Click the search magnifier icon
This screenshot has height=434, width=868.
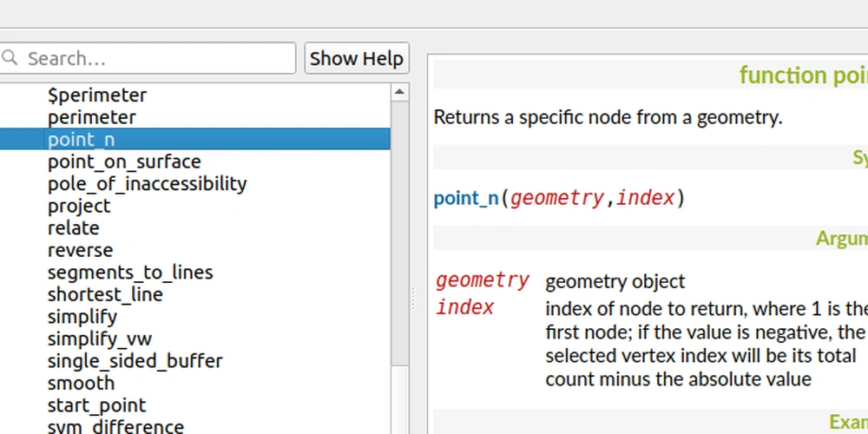pyautogui.click(x=10, y=58)
